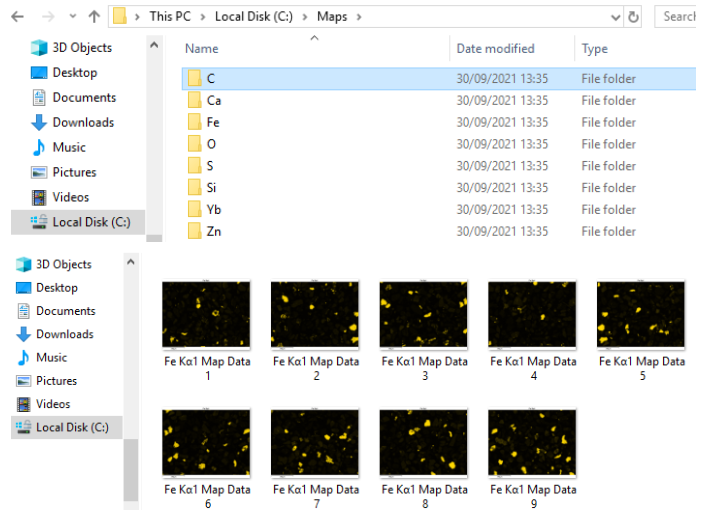The width and height of the screenshot is (713, 510).
Task: Refresh the Maps folder view
Action: (x=633, y=17)
